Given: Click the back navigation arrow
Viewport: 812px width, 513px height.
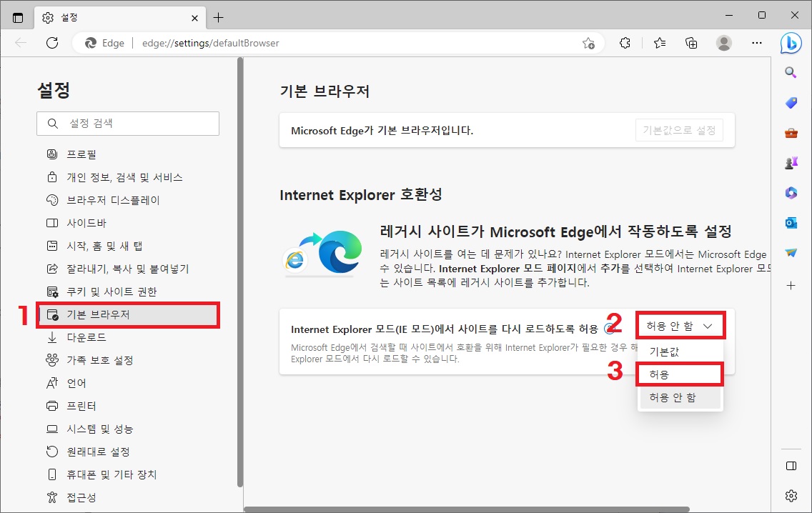Looking at the screenshot, I should point(21,43).
